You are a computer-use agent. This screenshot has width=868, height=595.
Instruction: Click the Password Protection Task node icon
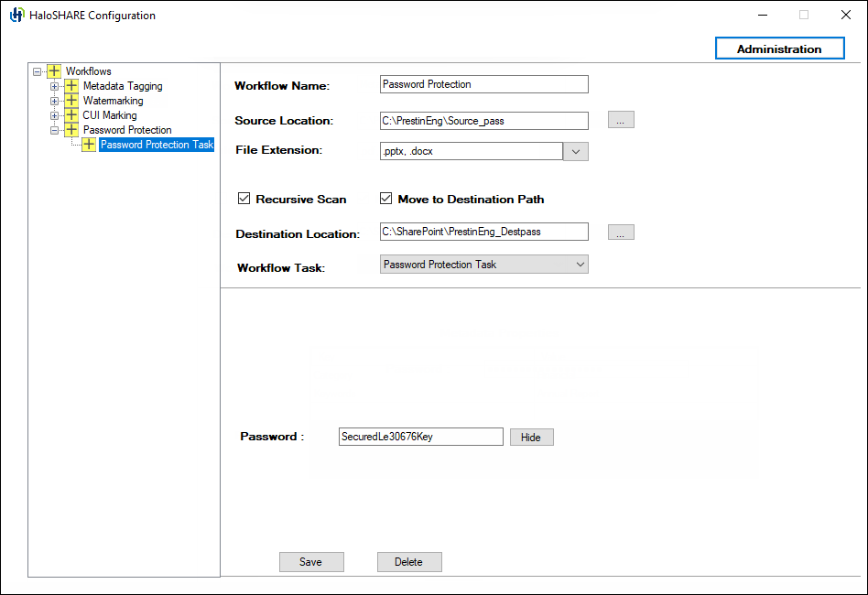coord(88,144)
